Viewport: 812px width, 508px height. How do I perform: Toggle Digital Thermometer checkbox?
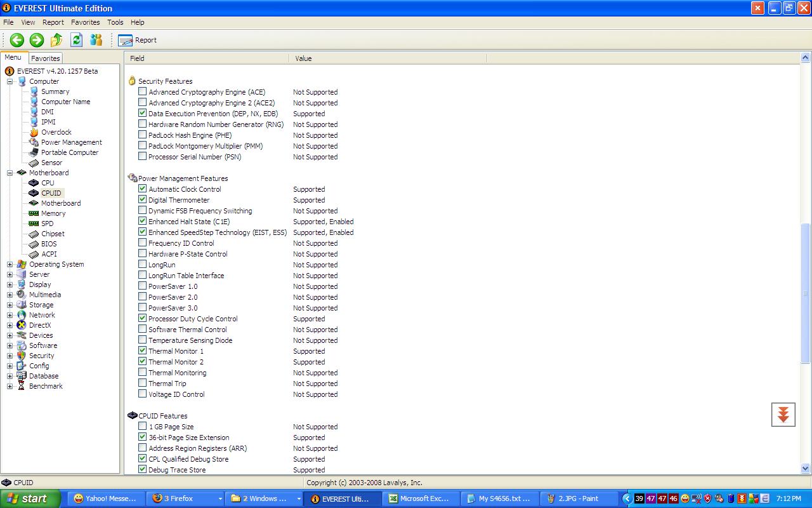[x=142, y=199]
